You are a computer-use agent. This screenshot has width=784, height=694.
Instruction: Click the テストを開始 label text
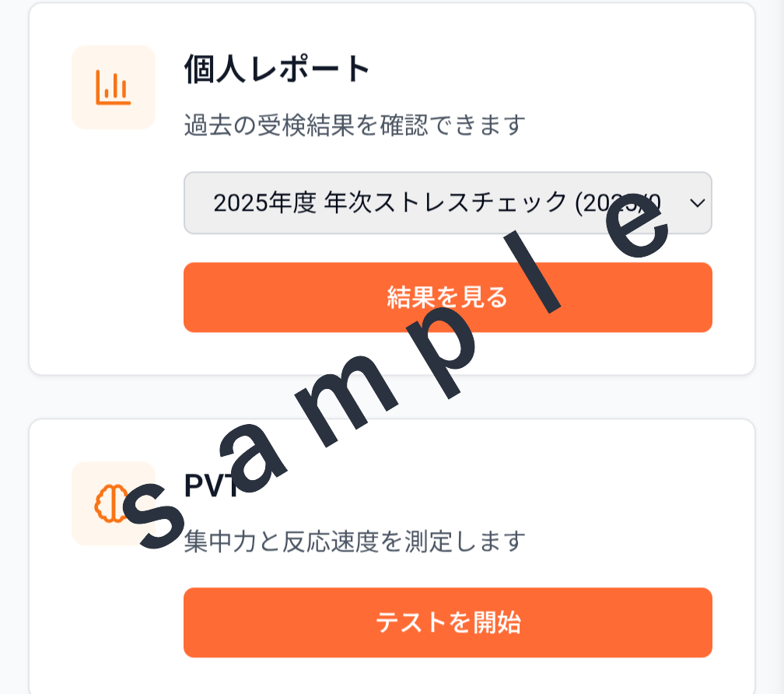point(447,622)
